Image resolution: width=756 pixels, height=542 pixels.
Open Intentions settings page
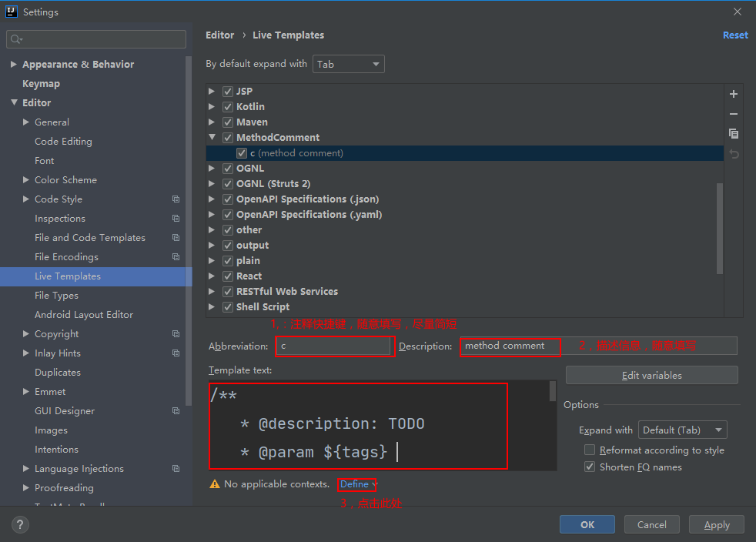pyautogui.click(x=56, y=450)
